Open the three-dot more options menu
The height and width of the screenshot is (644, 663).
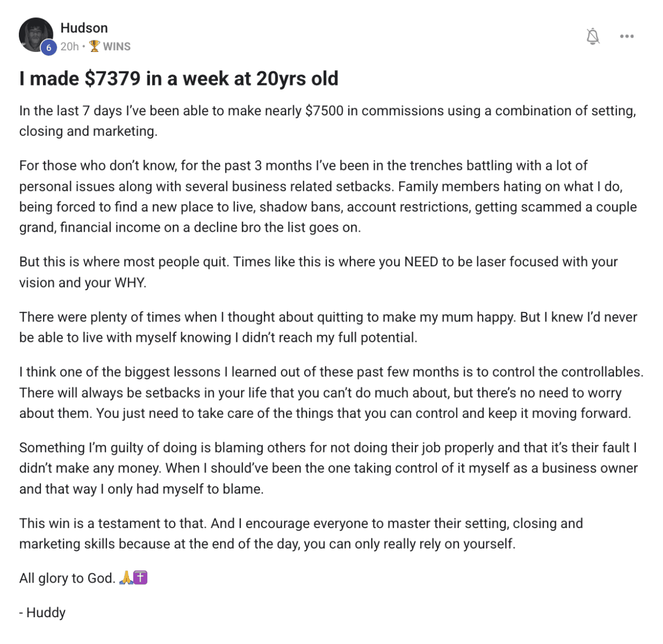pos(627,36)
